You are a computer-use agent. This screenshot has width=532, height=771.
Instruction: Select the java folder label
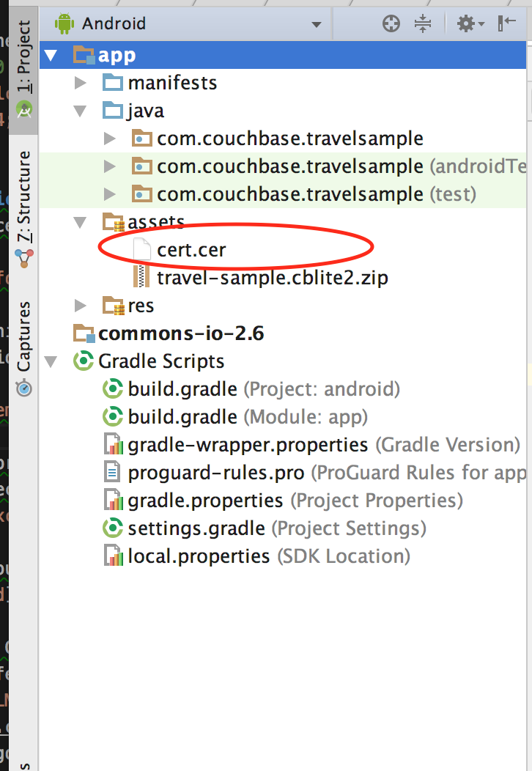(x=146, y=111)
